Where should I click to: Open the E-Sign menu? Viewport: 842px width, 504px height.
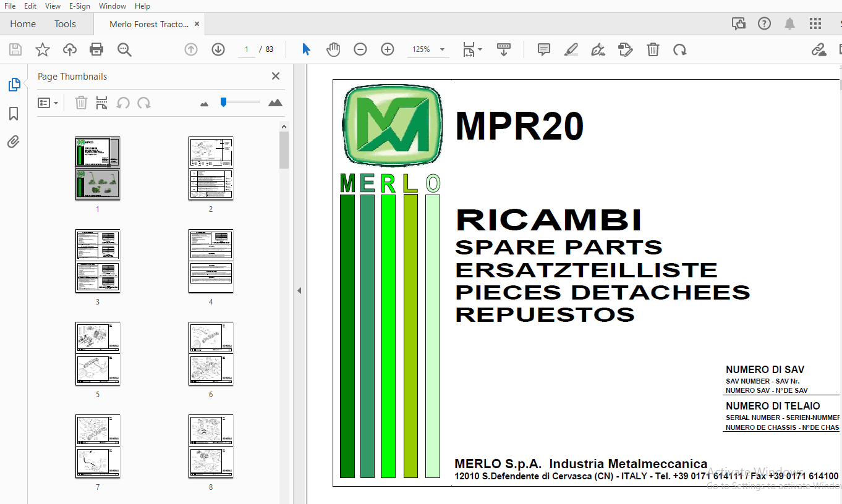tap(80, 6)
